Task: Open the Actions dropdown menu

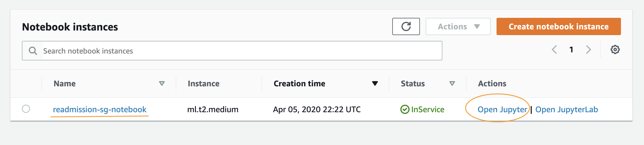Action: [458, 26]
